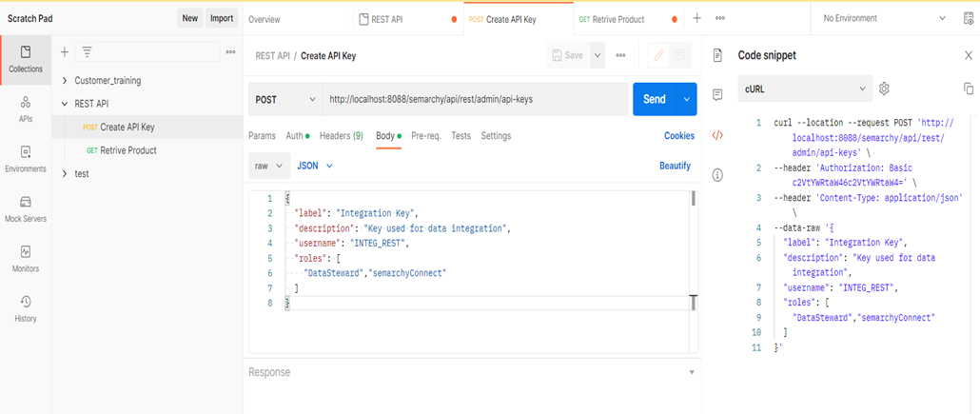The width and height of the screenshot is (980, 414).
Task: Open a new request tab with plus icon
Action: click(x=696, y=19)
